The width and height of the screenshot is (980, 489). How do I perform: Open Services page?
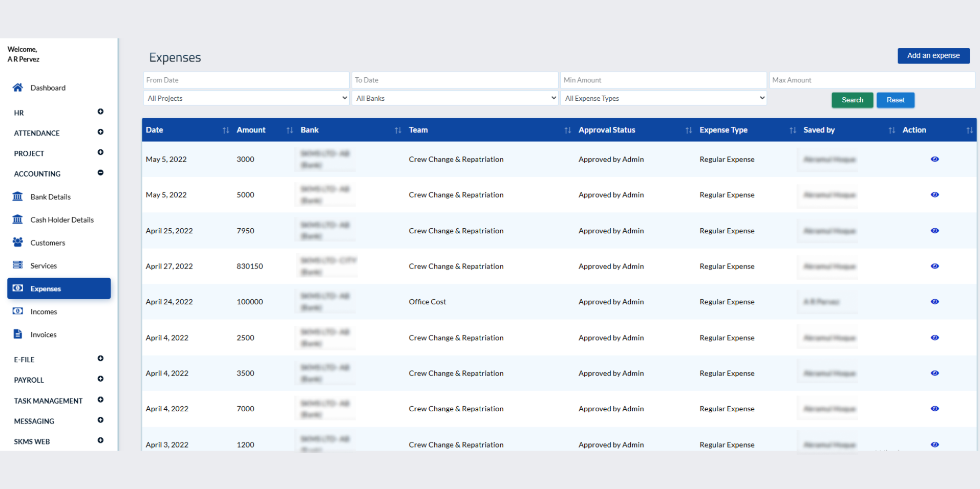coord(44,266)
